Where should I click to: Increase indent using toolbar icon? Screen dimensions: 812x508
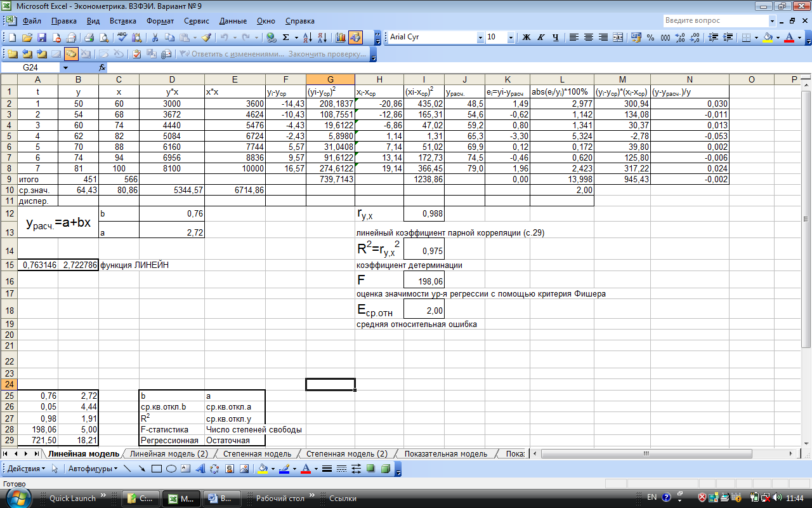[x=727, y=37]
